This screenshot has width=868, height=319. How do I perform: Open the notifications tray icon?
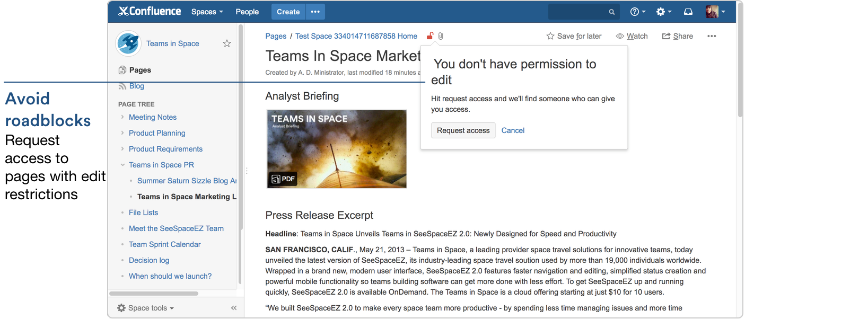(688, 12)
